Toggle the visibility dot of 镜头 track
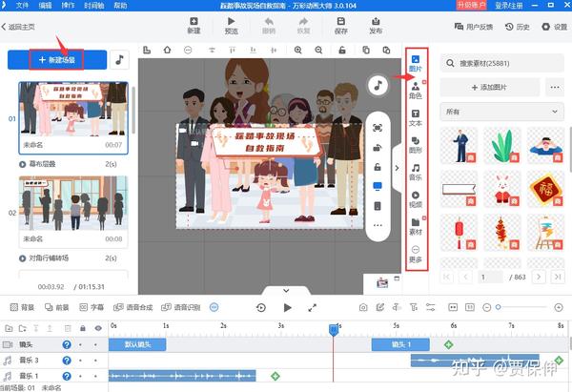Viewport: 572px width, 392px height. click(x=95, y=344)
